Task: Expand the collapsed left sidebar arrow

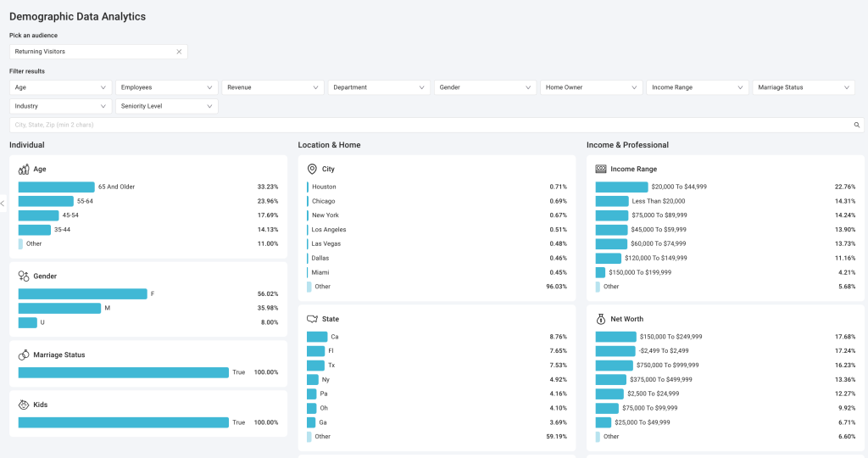Action: coord(3,204)
